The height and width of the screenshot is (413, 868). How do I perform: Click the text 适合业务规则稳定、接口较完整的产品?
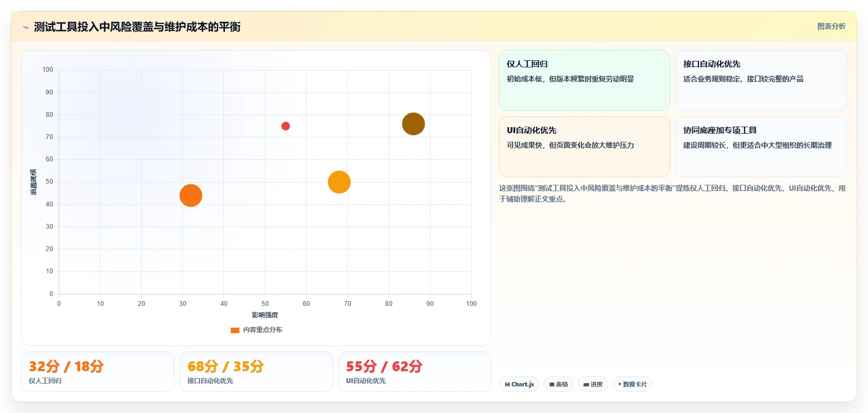pos(743,79)
